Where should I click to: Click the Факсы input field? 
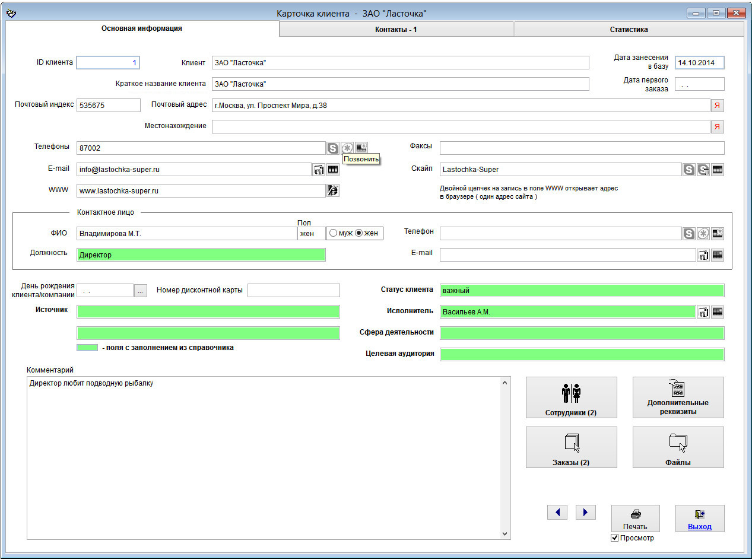click(582, 148)
